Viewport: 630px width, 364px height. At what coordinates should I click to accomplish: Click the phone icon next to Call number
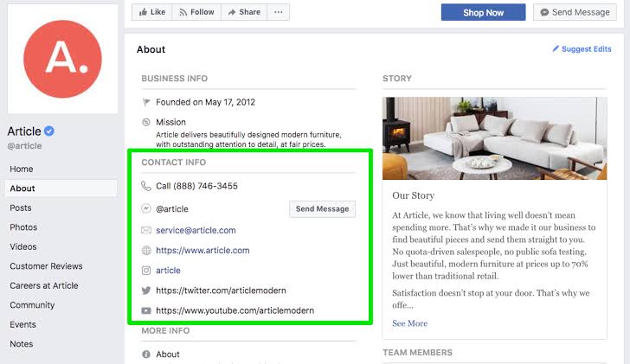tap(146, 186)
